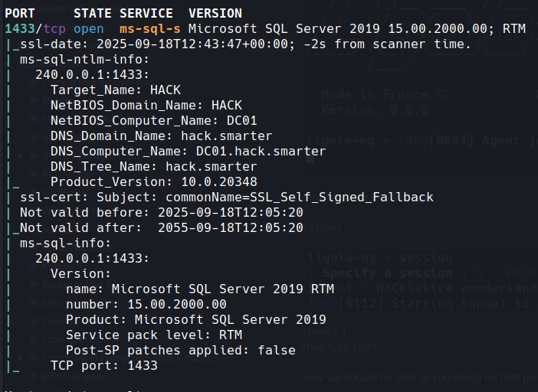Click Post-SP patches applied: false line
The image size is (538, 392).
180,350
